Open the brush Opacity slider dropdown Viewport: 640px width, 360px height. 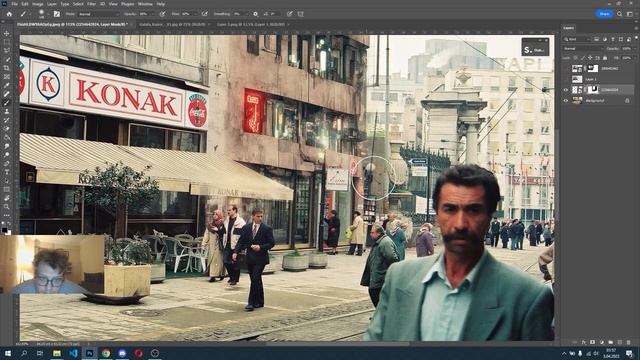click(152, 14)
